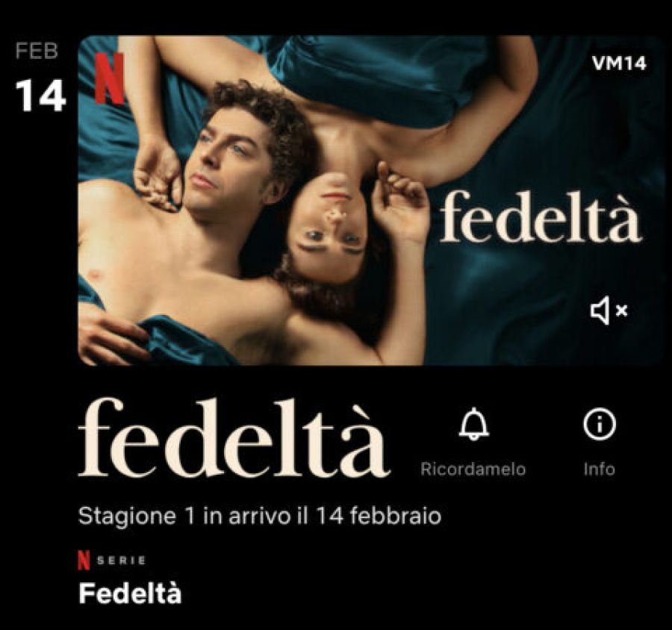Click the large fedeltà title logo below poster
This screenshot has height=630, width=672.
(x=234, y=437)
